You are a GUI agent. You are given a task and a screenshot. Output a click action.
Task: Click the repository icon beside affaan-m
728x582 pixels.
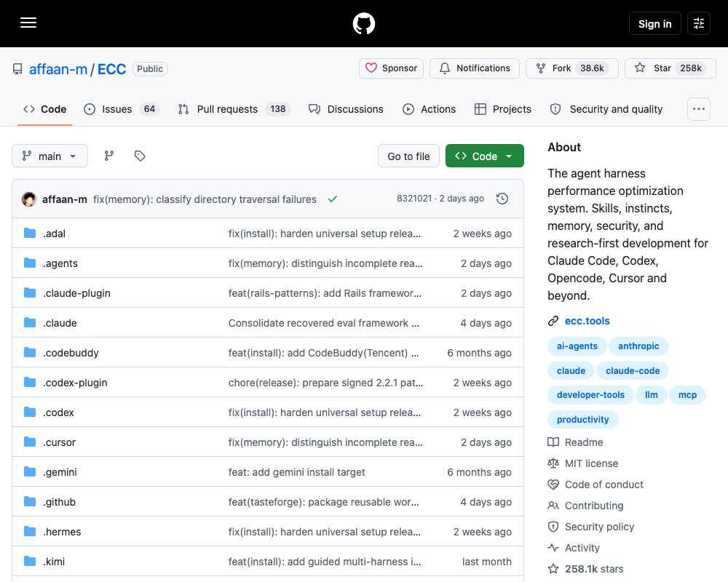point(17,69)
